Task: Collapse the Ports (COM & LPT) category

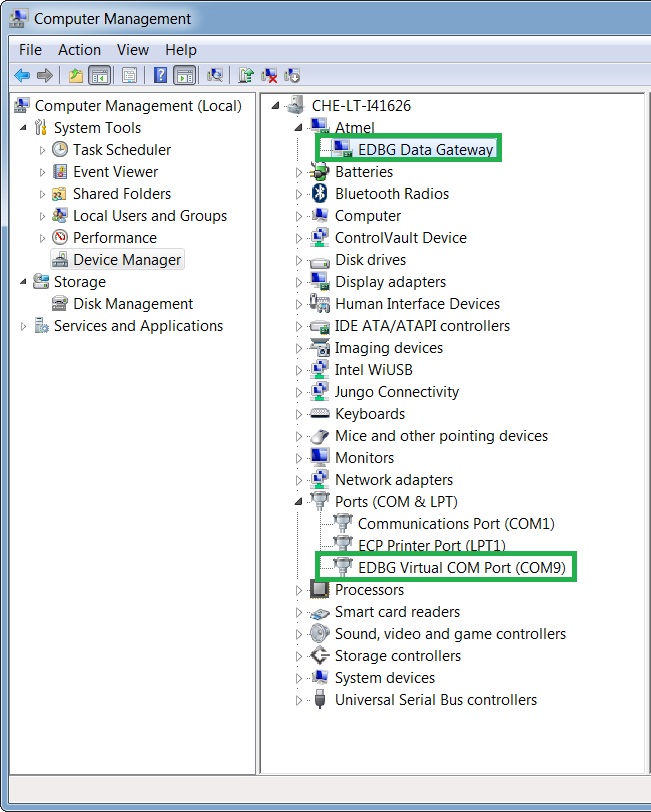Action: click(298, 501)
